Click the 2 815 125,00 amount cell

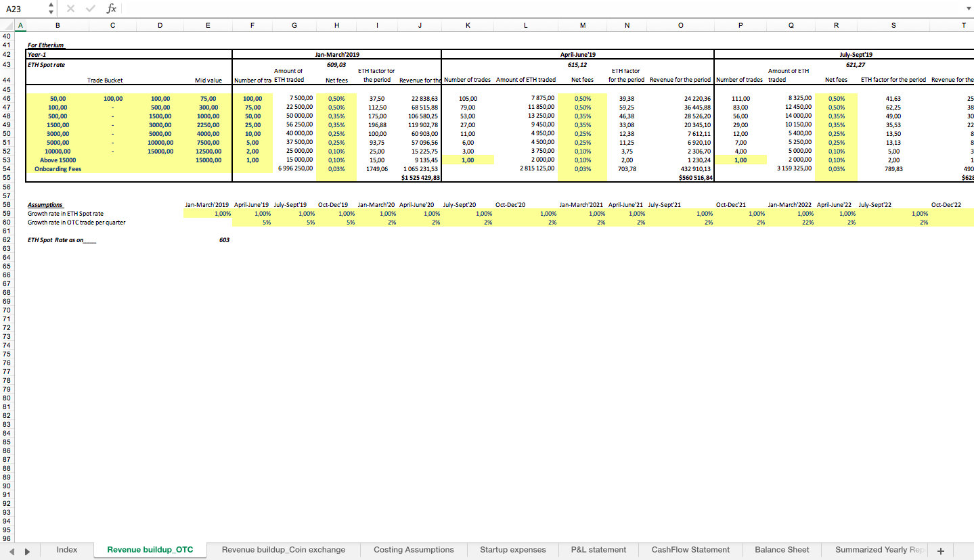point(537,168)
